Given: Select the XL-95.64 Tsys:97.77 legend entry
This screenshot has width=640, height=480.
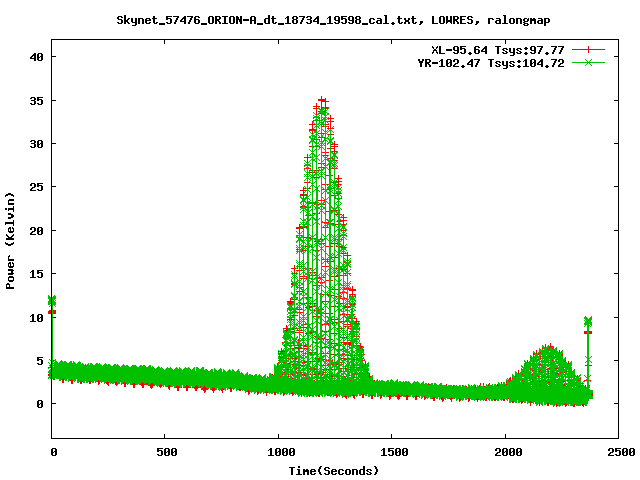Looking at the screenshot, I should 498,50.
